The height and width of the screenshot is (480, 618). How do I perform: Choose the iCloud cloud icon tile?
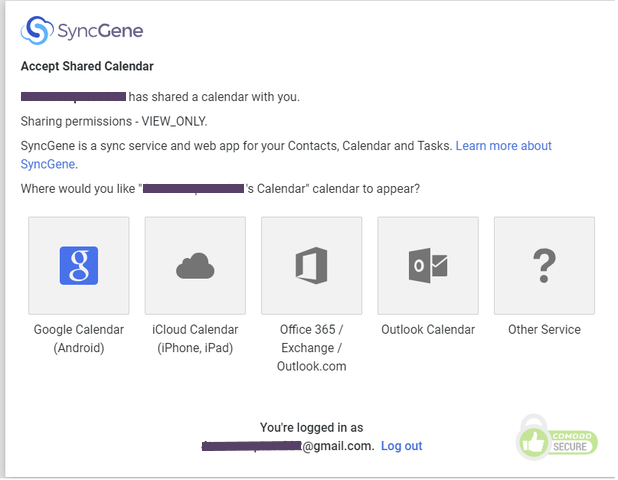click(195, 266)
